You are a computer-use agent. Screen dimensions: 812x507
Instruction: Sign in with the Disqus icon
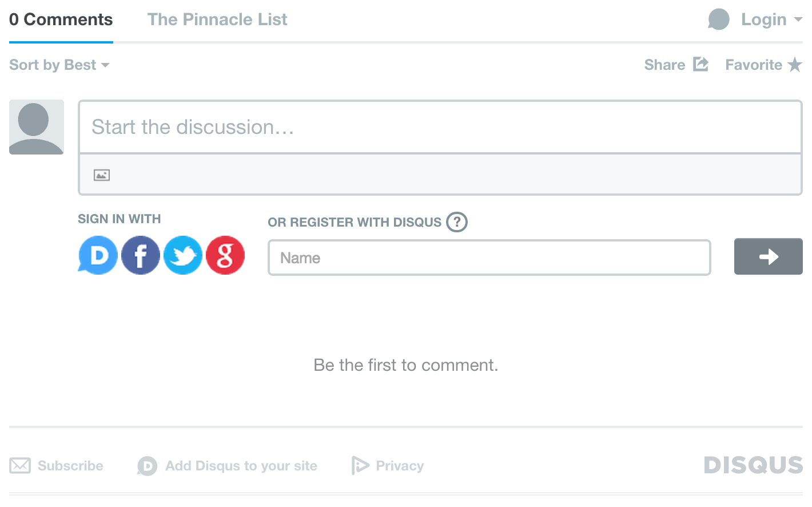[98, 255]
